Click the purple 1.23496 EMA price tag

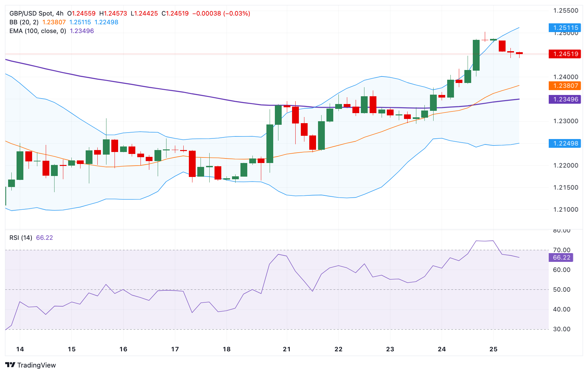pyautogui.click(x=565, y=99)
